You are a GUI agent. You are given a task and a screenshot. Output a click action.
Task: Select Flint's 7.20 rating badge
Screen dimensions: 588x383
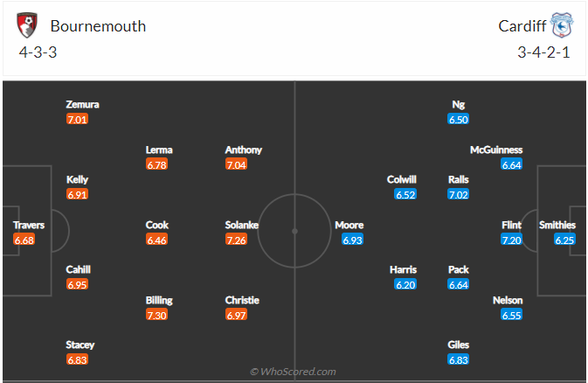point(511,240)
